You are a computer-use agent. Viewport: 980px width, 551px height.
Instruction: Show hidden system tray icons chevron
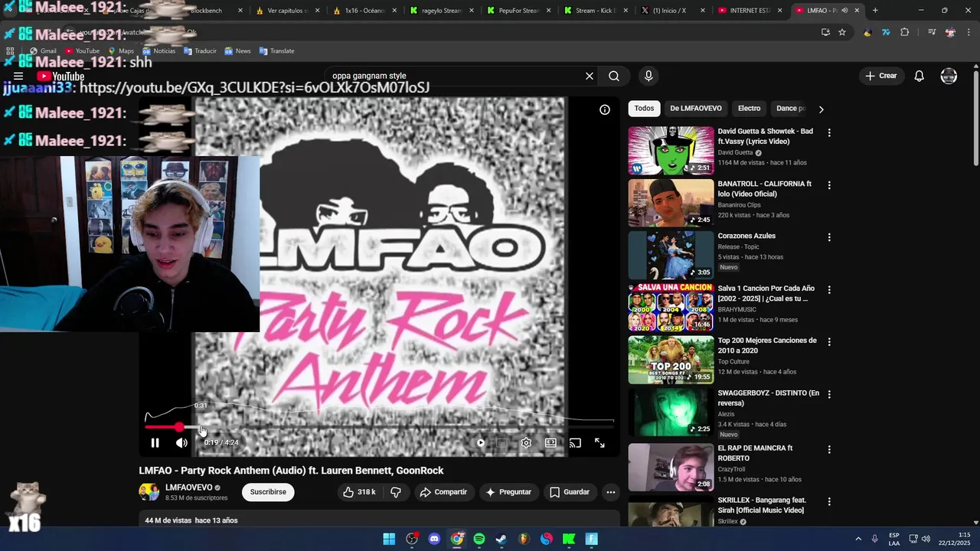[858, 539]
